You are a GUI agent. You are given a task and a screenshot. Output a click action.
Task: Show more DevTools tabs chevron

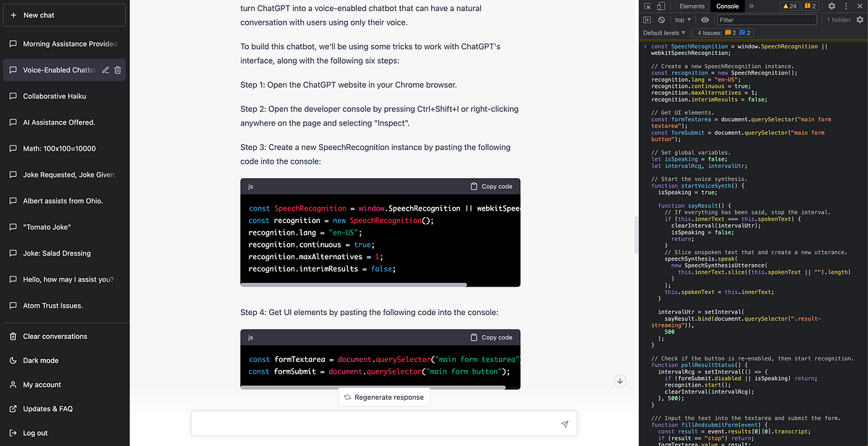[751, 7]
